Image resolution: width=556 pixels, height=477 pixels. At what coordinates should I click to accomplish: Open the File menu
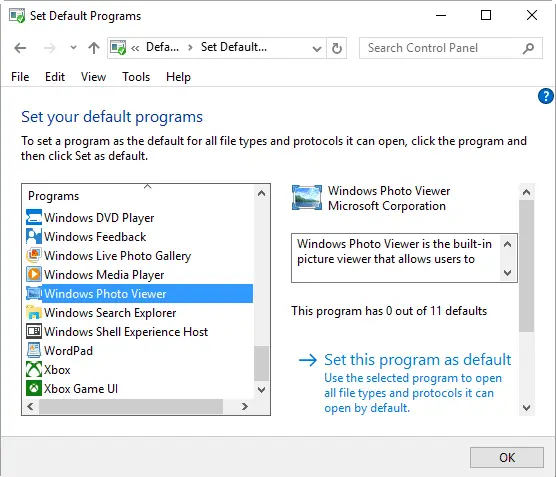(20, 77)
